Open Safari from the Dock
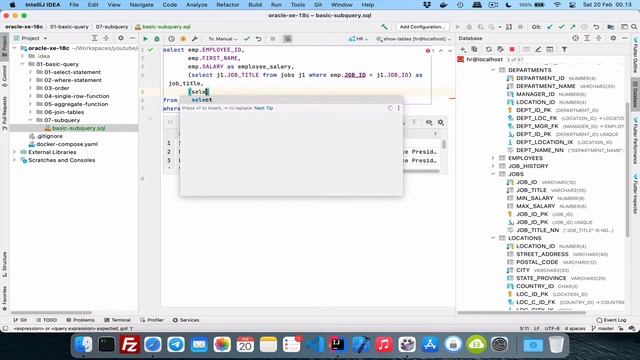Screen dimensions: 640x360 coord(153,345)
